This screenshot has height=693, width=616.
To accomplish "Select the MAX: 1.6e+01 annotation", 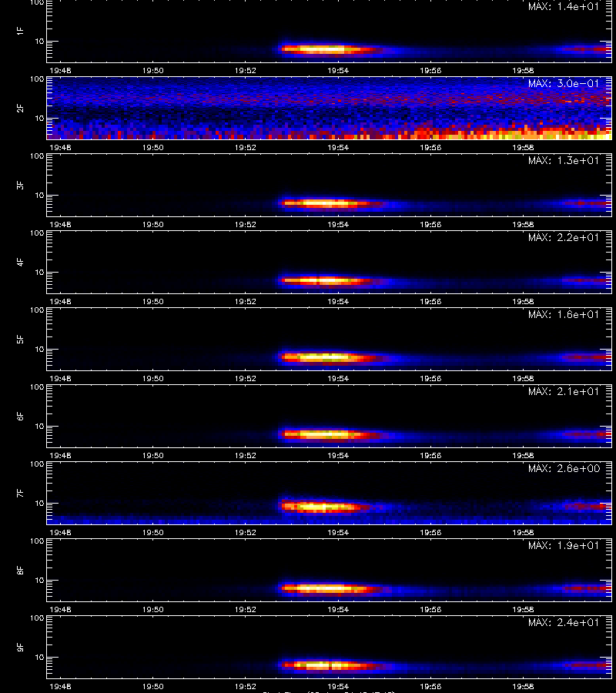I will click(564, 314).
